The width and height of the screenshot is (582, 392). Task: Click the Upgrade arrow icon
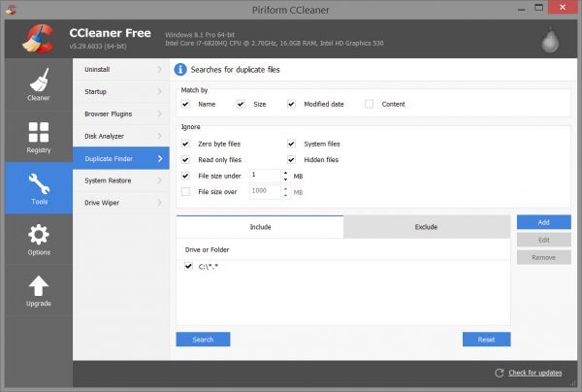tap(38, 288)
